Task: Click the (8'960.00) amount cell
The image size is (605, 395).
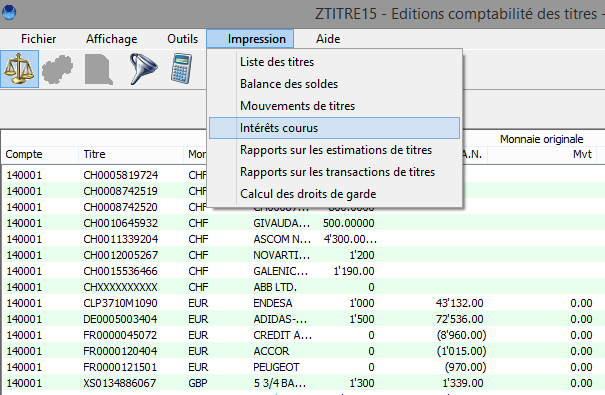Action: [461, 335]
